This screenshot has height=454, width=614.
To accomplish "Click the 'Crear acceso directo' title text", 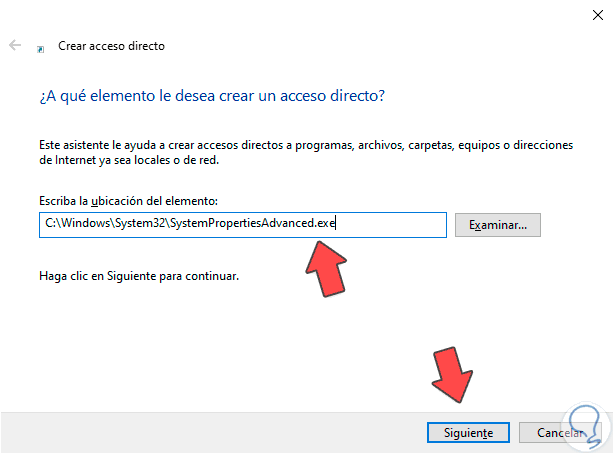I will pos(111,46).
